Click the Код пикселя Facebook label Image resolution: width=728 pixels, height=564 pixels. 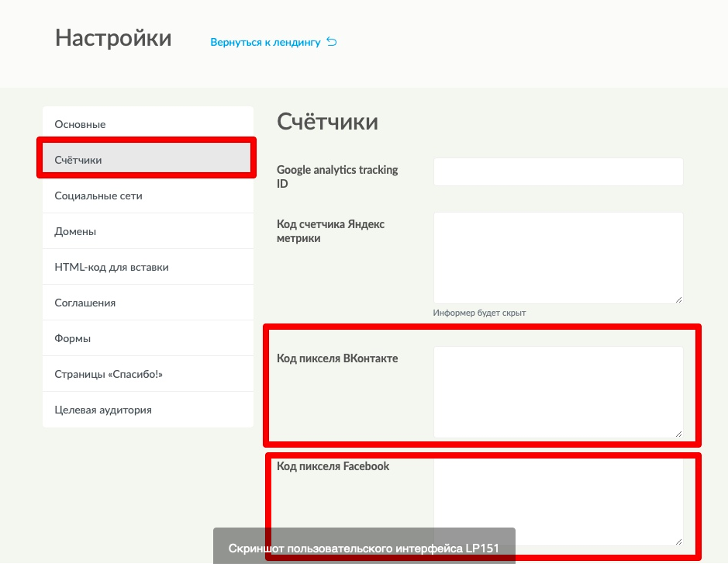(333, 466)
